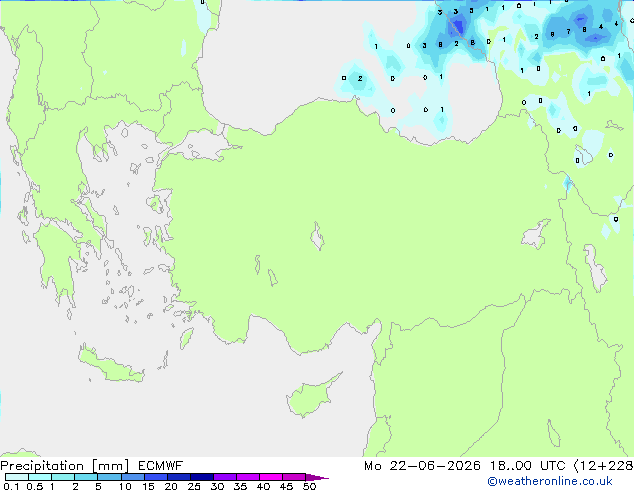Click the 2 mm legend color swatch

(86, 477)
